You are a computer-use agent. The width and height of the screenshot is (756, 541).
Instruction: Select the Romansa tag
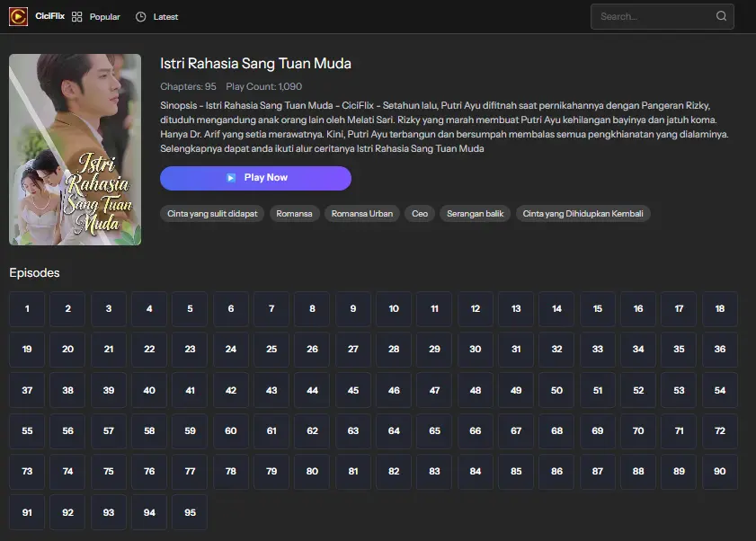(x=295, y=214)
